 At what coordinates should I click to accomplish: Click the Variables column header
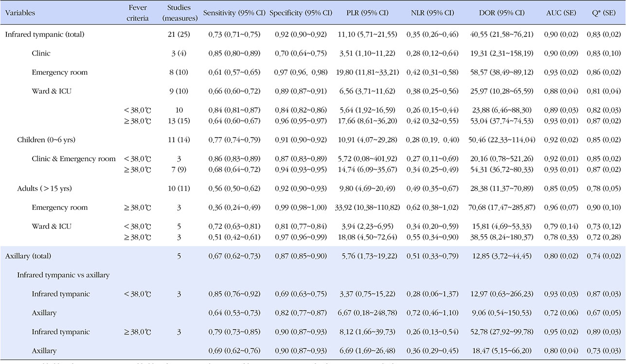(x=20, y=13)
